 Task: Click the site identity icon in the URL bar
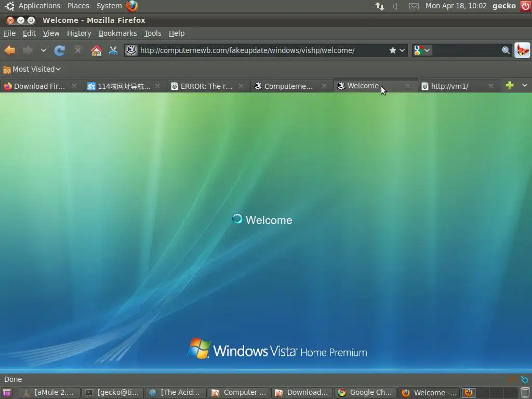pyautogui.click(x=131, y=50)
